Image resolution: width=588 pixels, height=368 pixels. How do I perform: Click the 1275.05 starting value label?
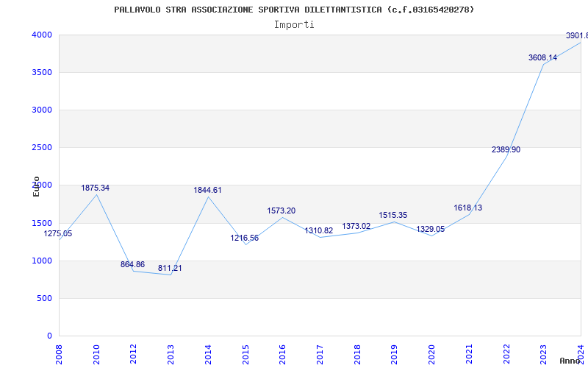[x=58, y=234]
